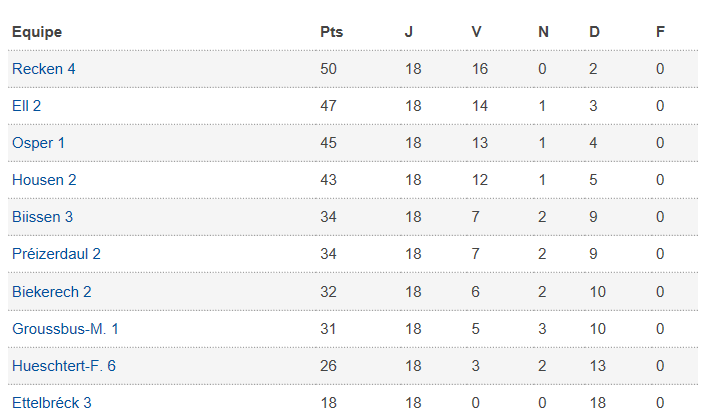704x420 pixels.
Task: Click Recken 4's points value 50
Action: point(329,69)
